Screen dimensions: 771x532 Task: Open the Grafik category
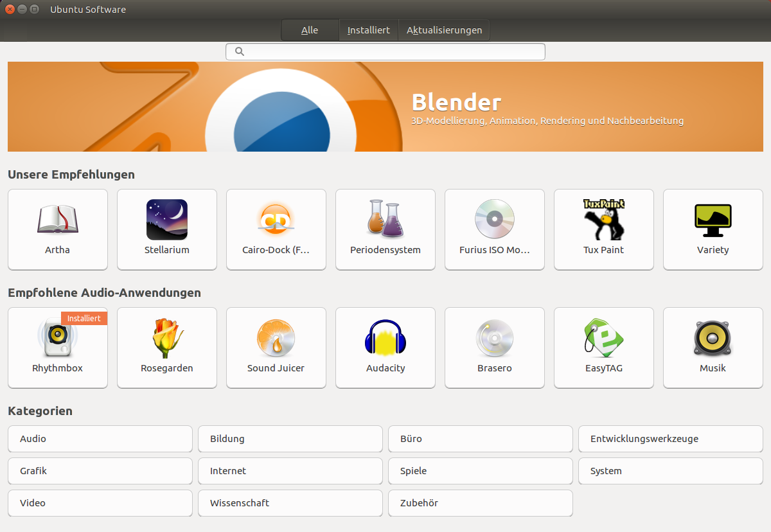100,471
